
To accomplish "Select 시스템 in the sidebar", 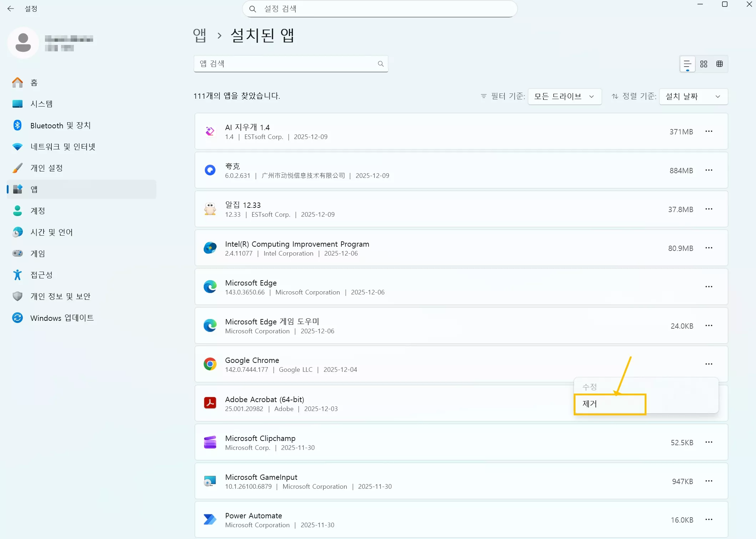I will point(41,104).
